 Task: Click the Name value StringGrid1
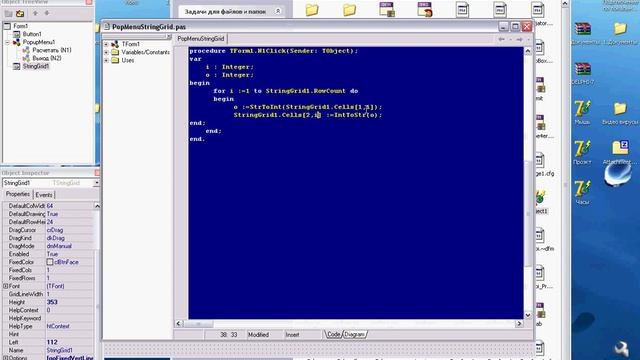pyautogui.click(x=60, y=350)
